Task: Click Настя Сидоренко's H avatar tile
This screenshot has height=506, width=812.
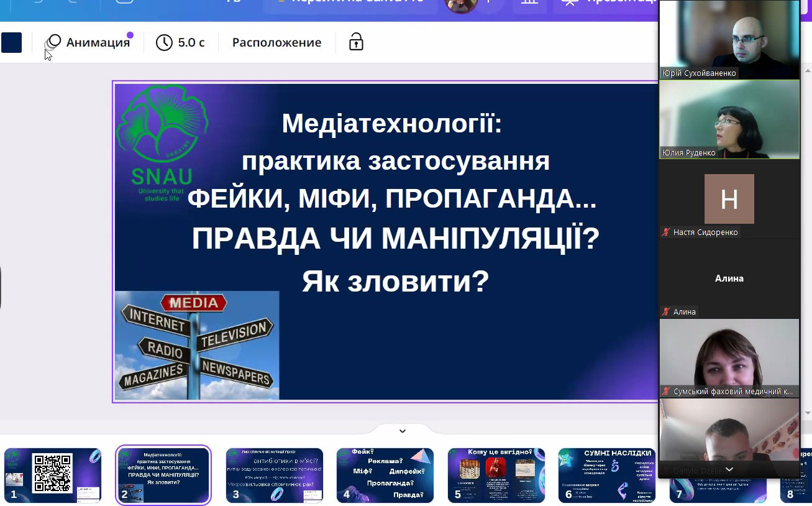Action: (729, 199)
